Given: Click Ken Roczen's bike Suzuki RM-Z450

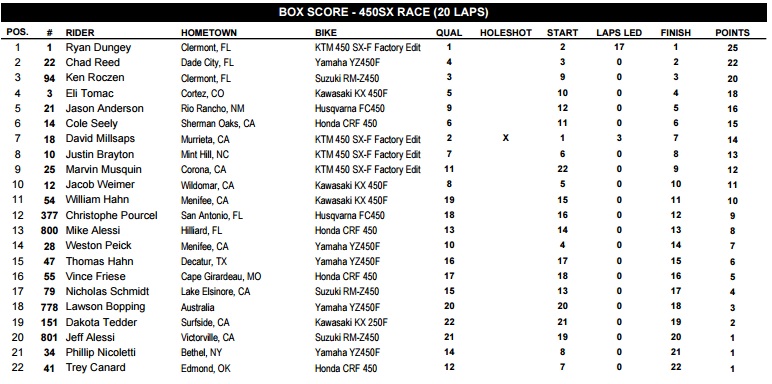Looking at the screenshot, I should click(x=347, y=78).
